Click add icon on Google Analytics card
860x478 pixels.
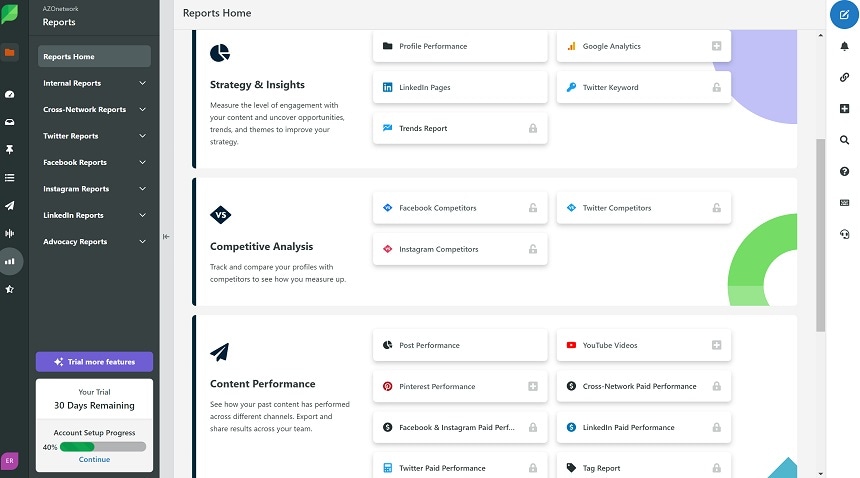[716, 46]
